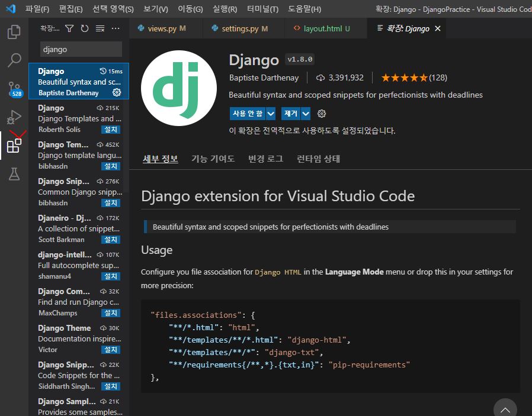This screenshot has height=416, width=532.
Task: Click the download count 3,391,932
Action: 339,78
